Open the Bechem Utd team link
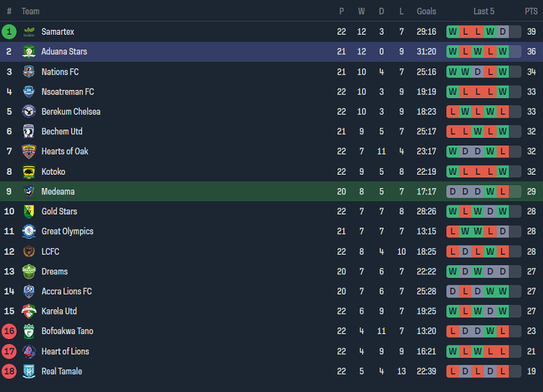This screenshot has width=543, height=392. 62,132
